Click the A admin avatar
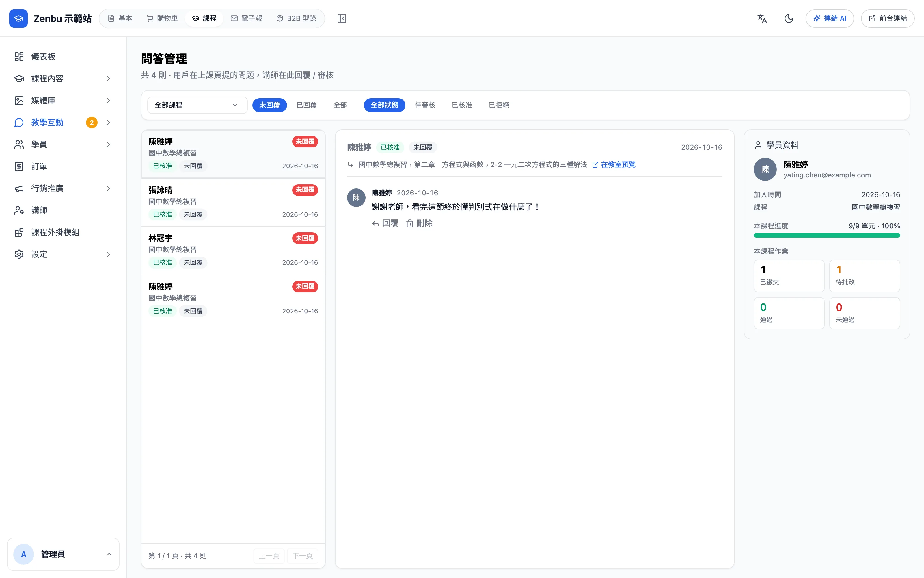Viewport: 924px width, 578px height. (x=24, y=554)
